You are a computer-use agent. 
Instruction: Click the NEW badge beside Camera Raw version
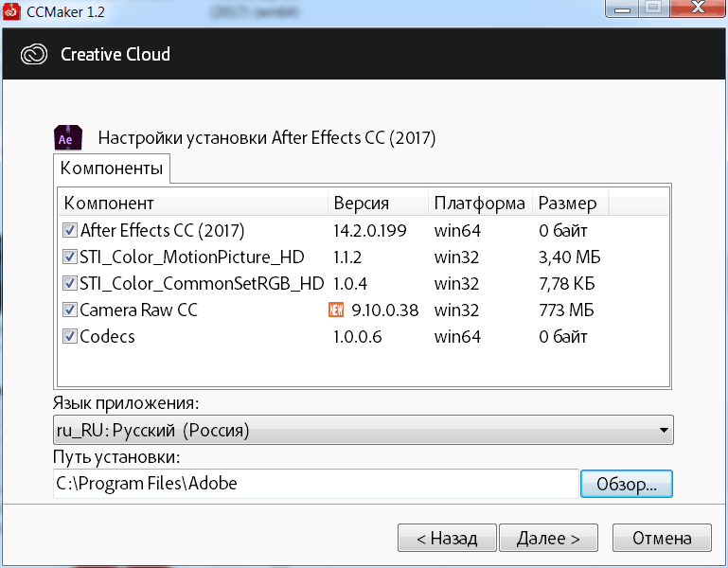point(336,310)
